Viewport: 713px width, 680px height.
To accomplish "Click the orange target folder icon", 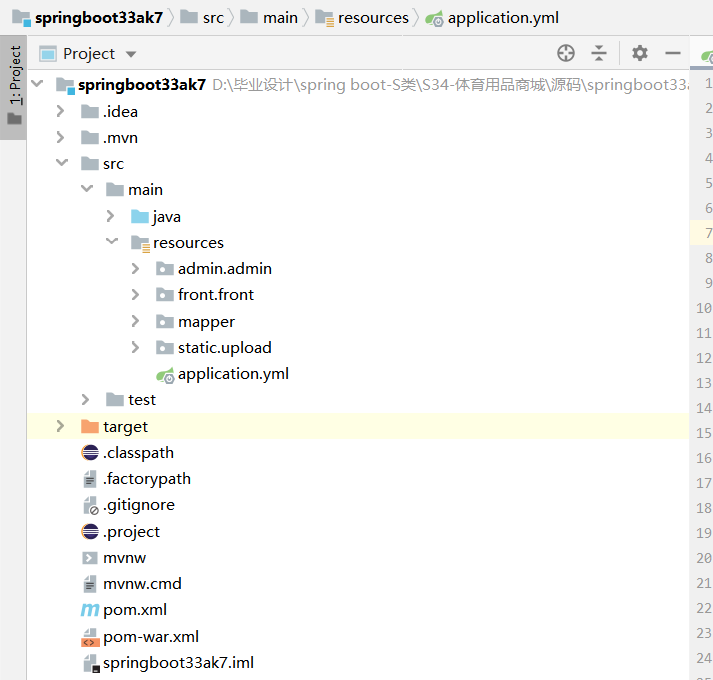I will point(90,427).
